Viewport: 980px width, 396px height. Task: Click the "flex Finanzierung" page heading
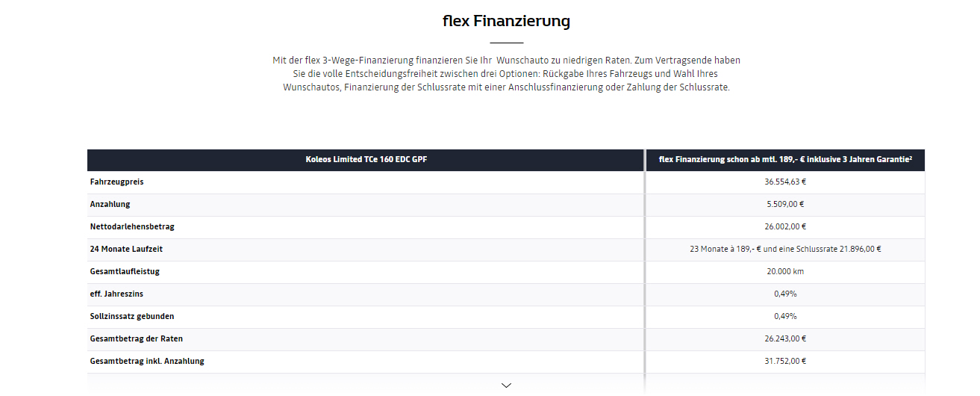pyautogui.click(x=506, y=21)
